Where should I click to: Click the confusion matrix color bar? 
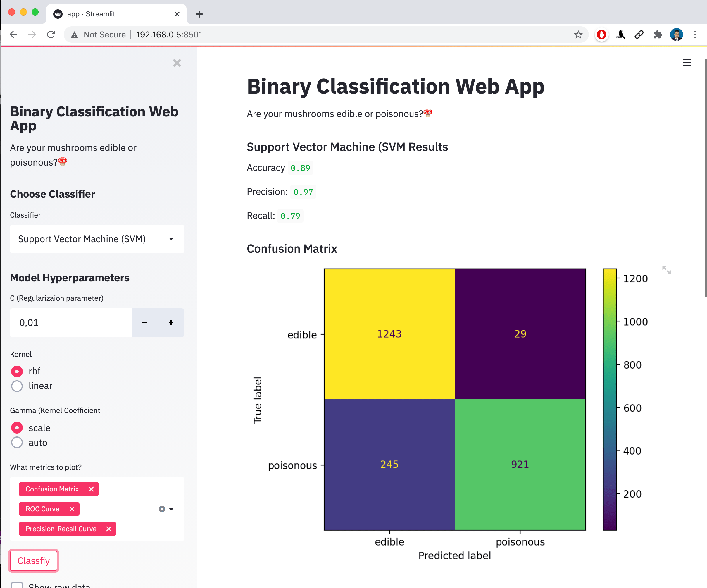pos(610,399)
